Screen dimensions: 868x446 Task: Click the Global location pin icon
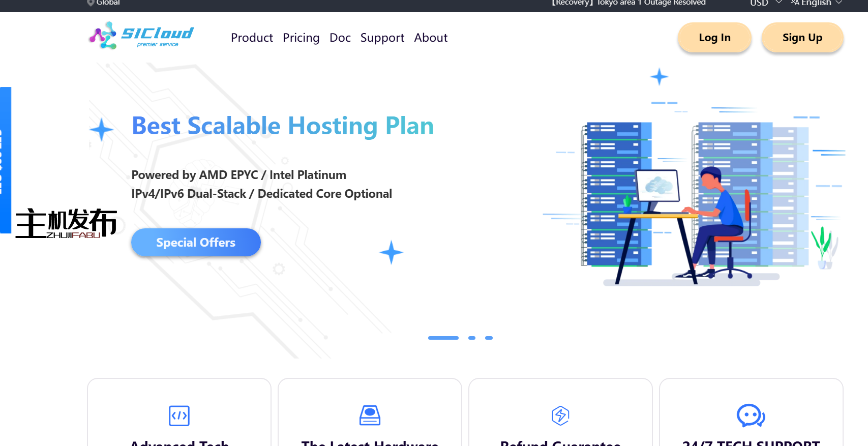coord(91,3)
